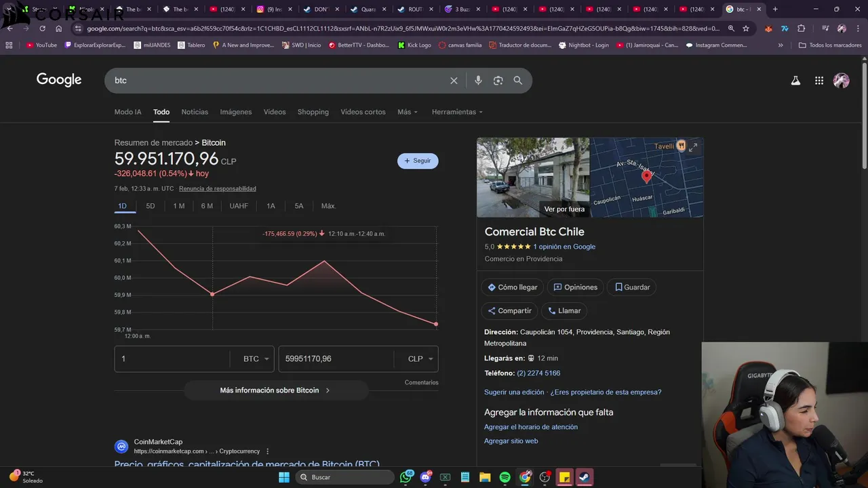
Task: Switch the chart to the UAHF range
Action: coord(239,206)
